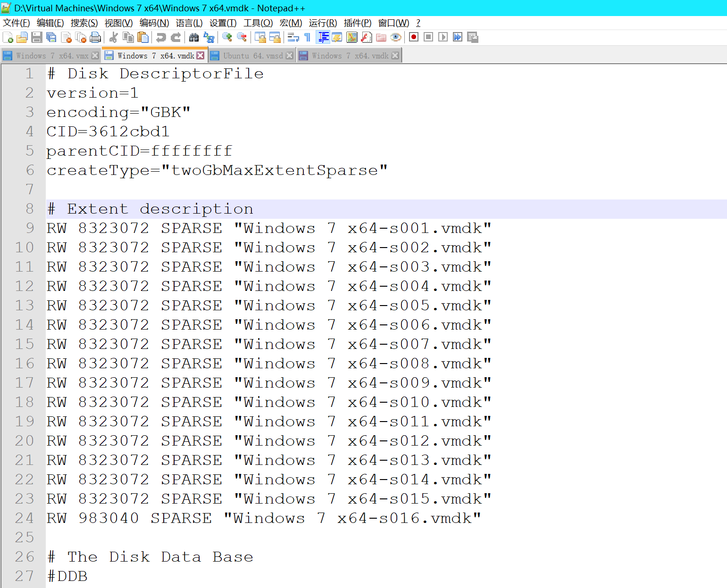Show all characters with the pilcrow icon
Screen dimensions: 727x588
(x=308, y=37)
